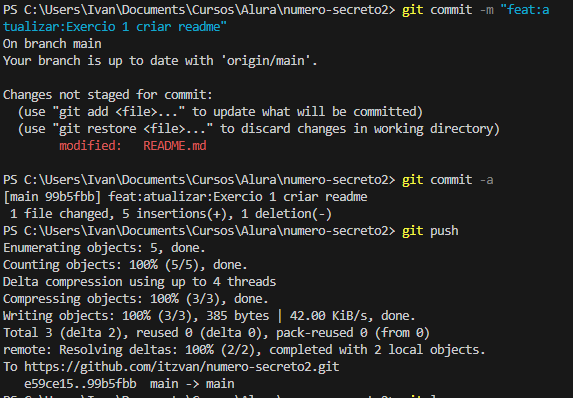Click the red 'modified:' label
The height and width of the screenshot is (398, 573).
(90, 145)
